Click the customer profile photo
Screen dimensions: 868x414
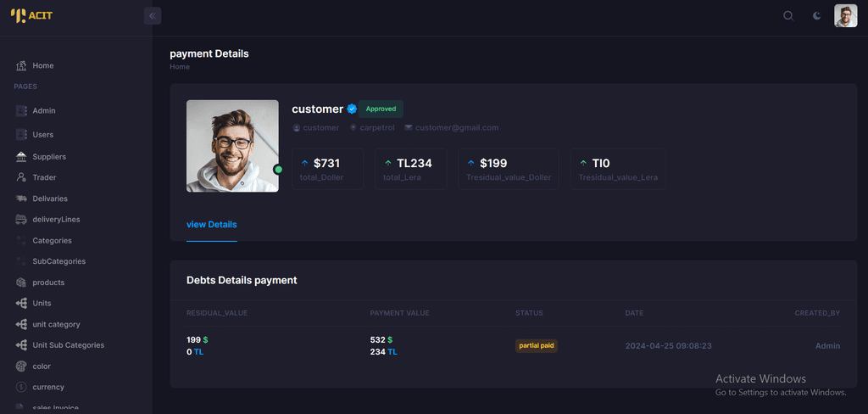(232, 146)
